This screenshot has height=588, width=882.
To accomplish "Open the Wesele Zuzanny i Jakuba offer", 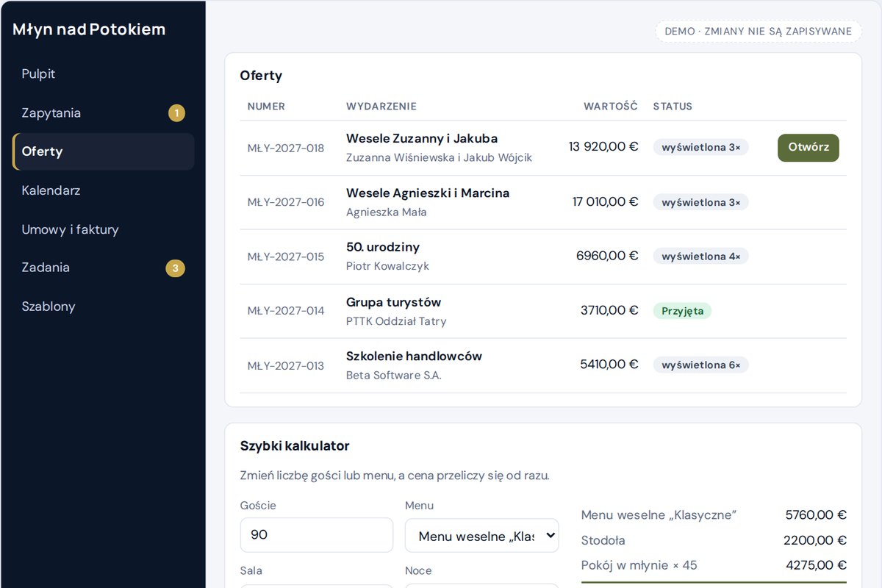I will click(422, 138).
